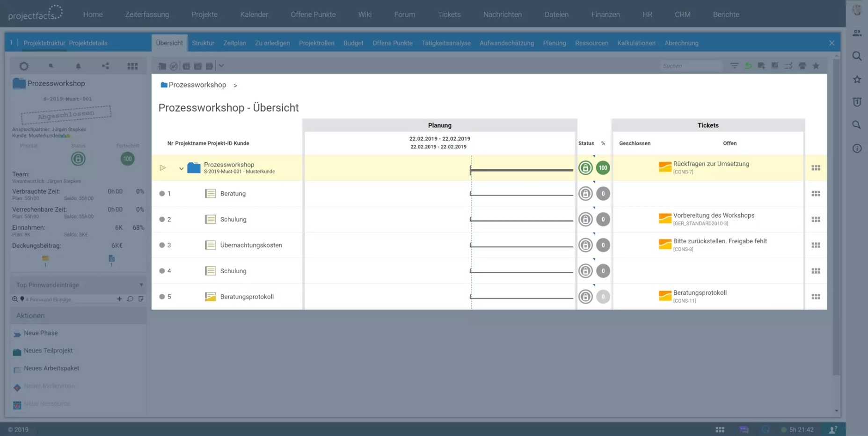Screen dimensions: 868x436
Task: Click the shield badge icon in the right sidebar
Action: pos(857,102)
